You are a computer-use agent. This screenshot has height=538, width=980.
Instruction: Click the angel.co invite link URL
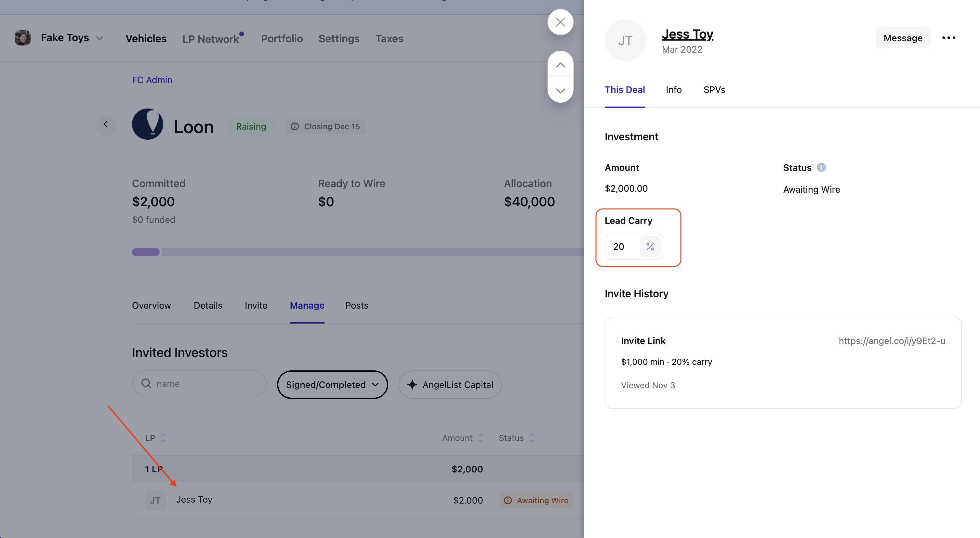[891, 341]
